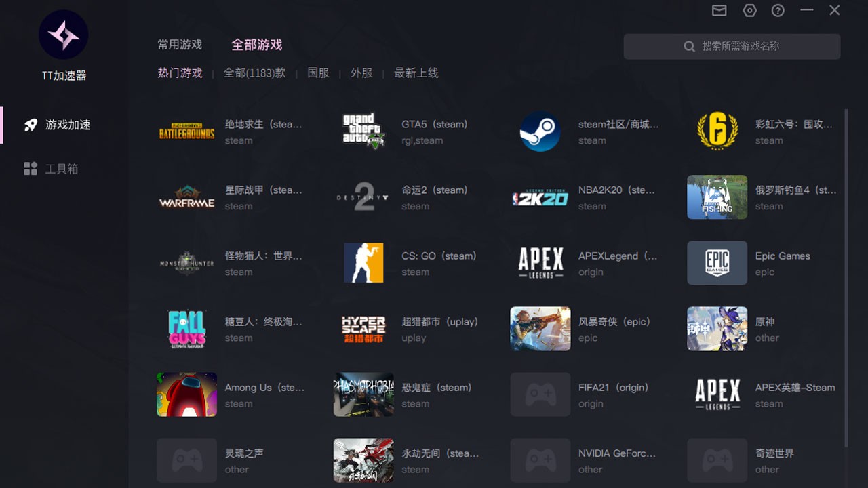Viewport: 868px width, 488px height.
Task: Open the settings hexagon icon
Action: (x=749, y=10)
